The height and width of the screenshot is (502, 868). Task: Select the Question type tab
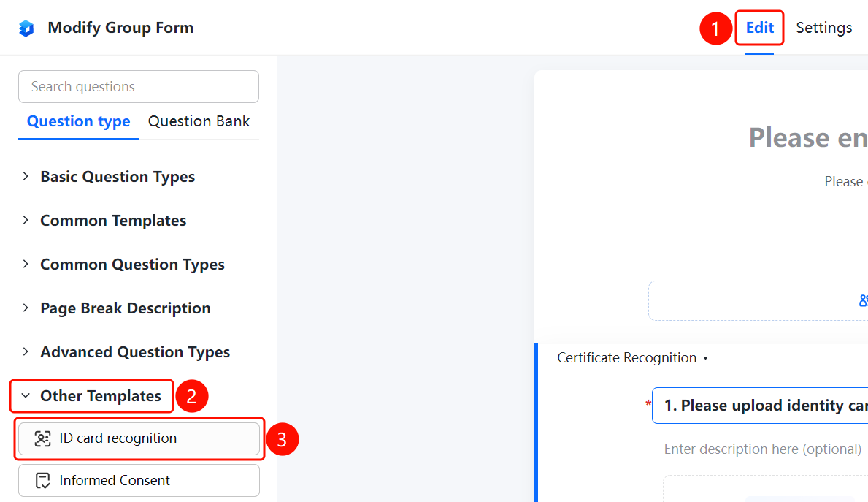point(79,121)
